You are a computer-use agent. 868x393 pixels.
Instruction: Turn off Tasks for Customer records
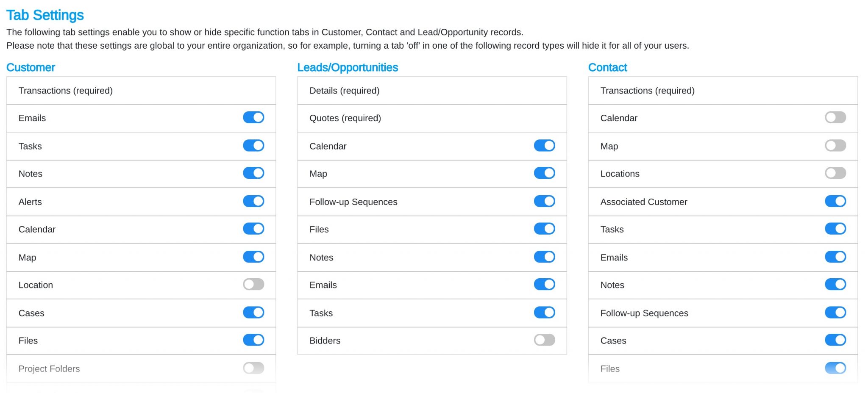[x=253, y=145]
